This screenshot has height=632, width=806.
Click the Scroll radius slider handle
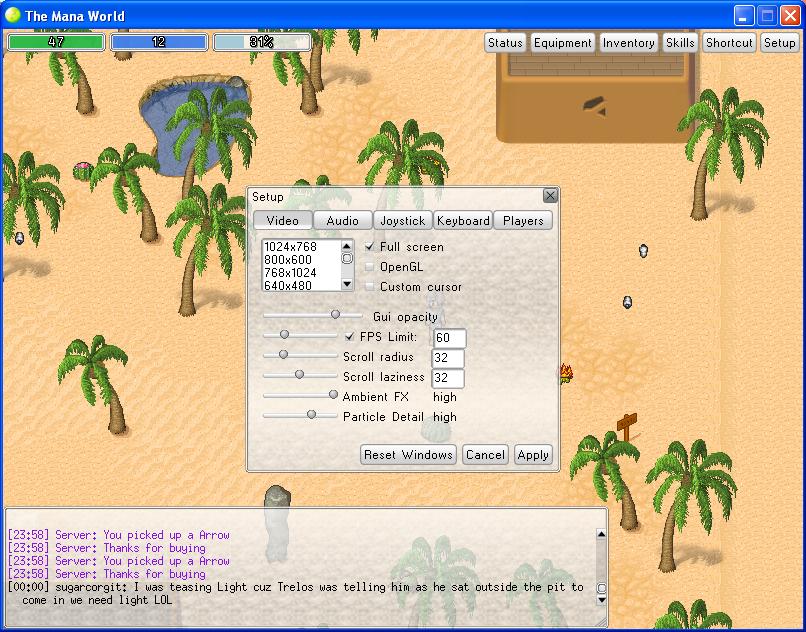tap(283, 355)
